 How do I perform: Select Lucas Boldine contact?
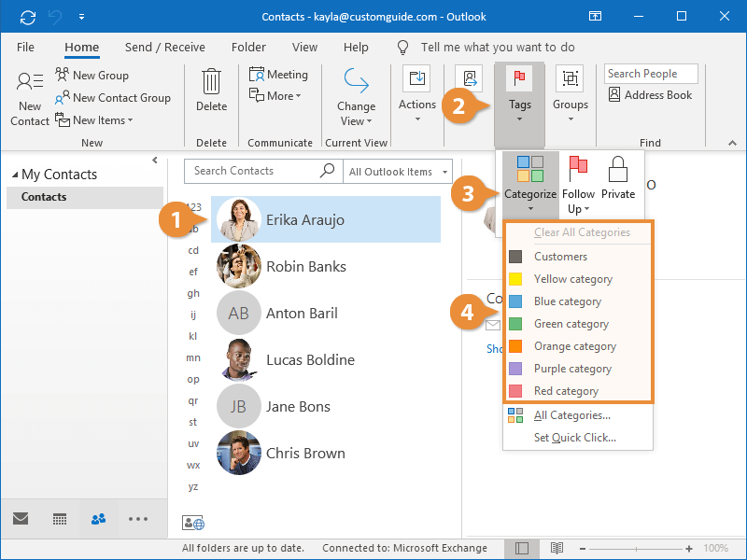[326, 359]
